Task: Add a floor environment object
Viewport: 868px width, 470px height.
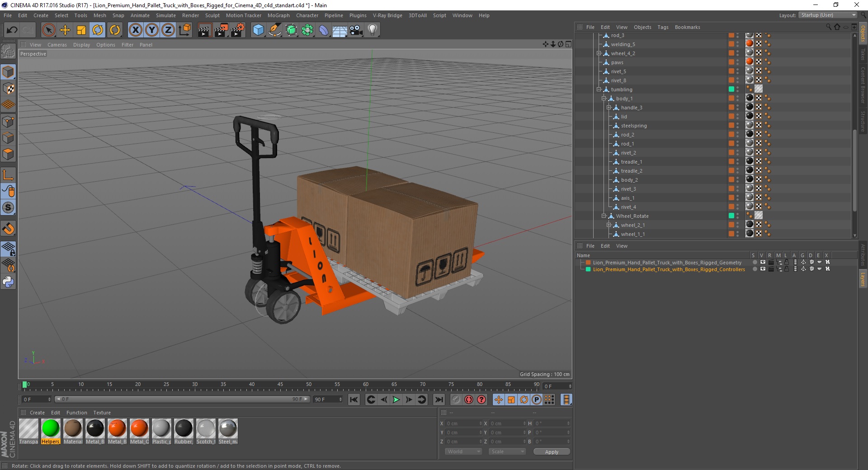Action: (x=340, y=30)
